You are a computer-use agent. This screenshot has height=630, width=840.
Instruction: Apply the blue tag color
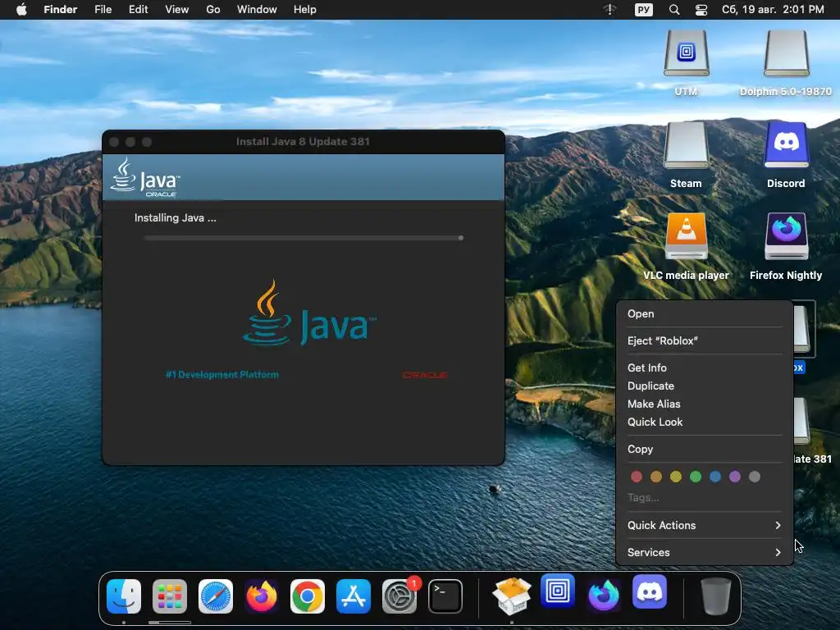pyautogui.click(x=715, y=477)
